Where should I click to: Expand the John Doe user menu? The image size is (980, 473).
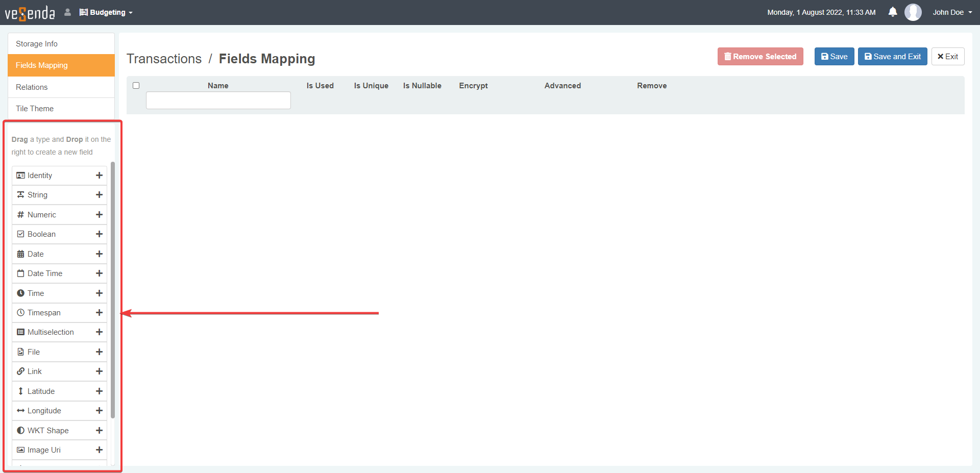952,12
